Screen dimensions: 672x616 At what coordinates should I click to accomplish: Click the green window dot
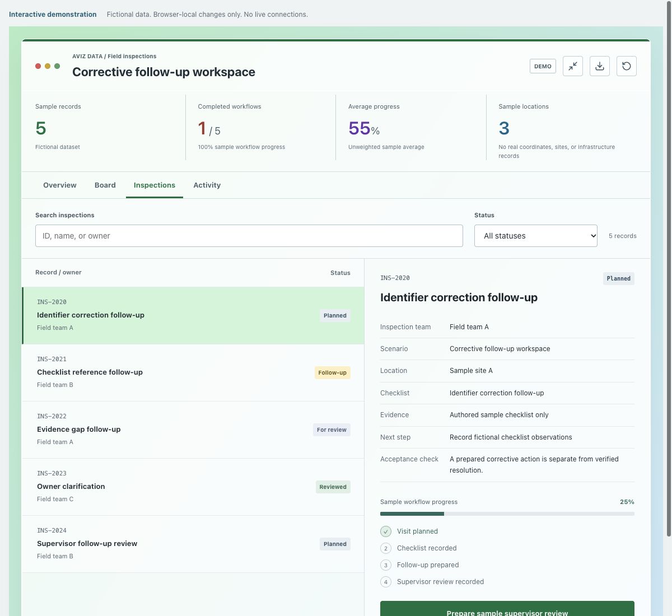[x=57, y=66]
